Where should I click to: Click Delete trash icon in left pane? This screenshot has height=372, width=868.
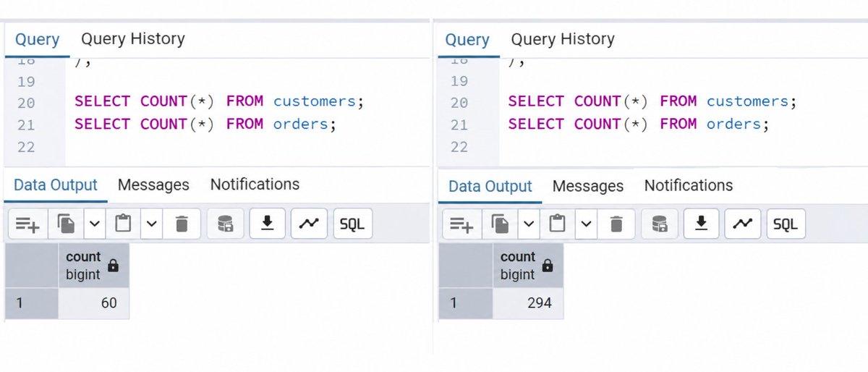pyautogui.click(x=182, y=224)
